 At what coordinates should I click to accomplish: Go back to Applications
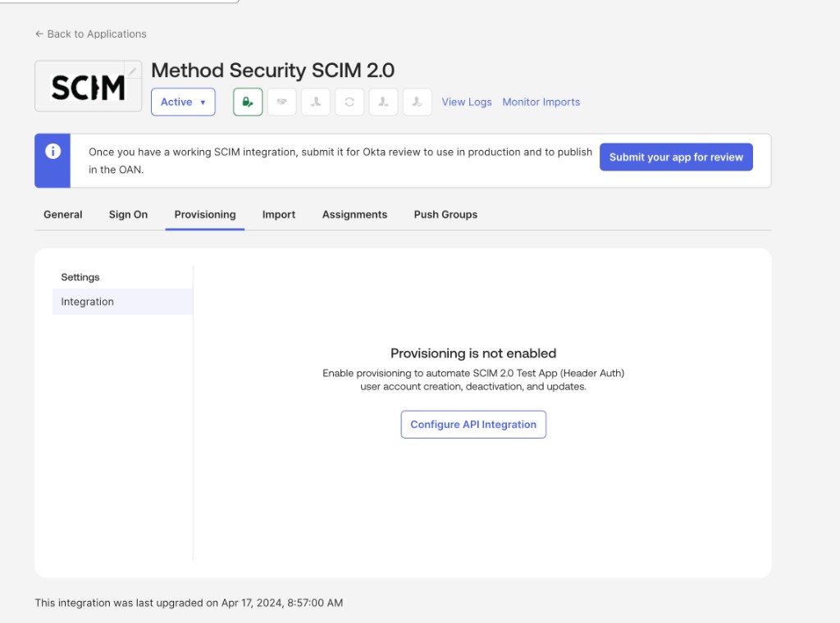(x=90, y=34)
